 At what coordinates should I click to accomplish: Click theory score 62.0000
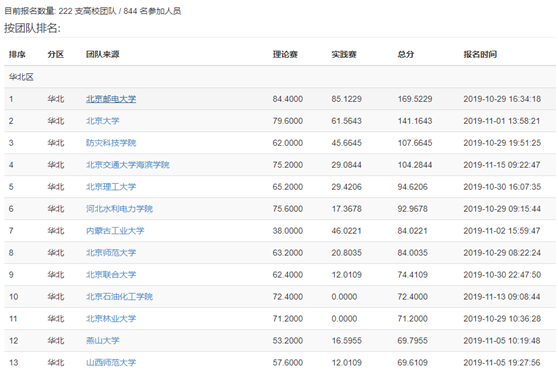pos(288,143)
